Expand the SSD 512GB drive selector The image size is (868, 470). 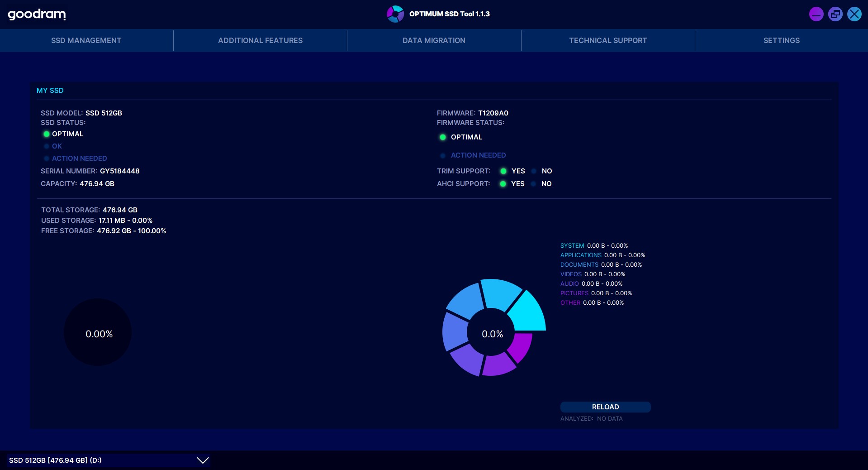[109, 460]
